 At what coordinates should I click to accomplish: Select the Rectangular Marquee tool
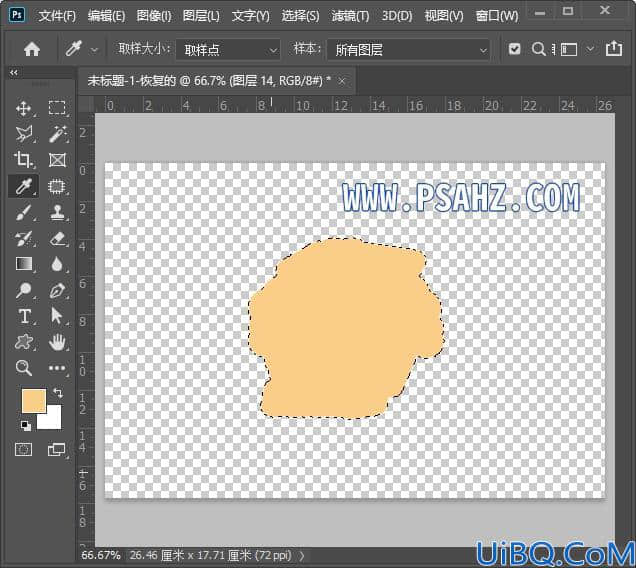click(57, 108)
